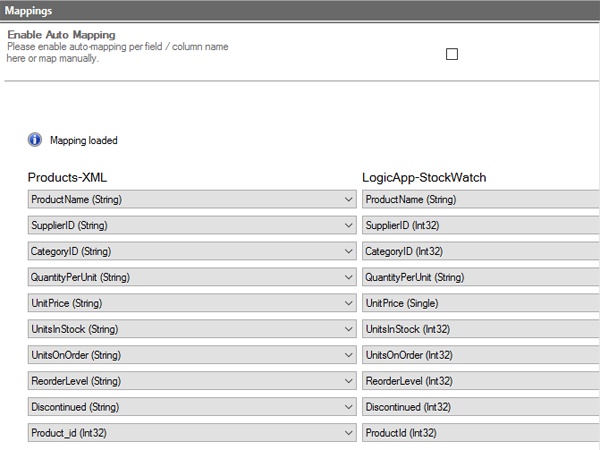Viewport: 600px width, 450px height.
Task: Select the ProductId (Int32) target field
Action: click(480, 434)
